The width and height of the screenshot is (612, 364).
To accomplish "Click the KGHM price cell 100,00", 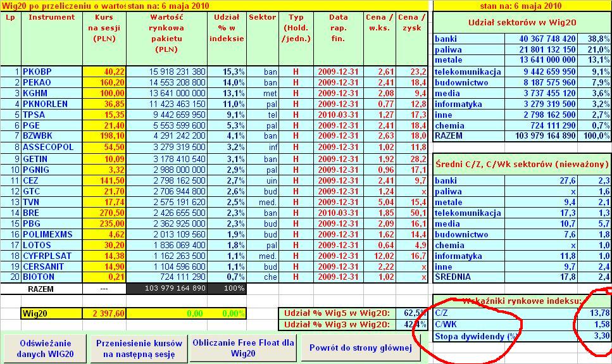I will (104, 93).
